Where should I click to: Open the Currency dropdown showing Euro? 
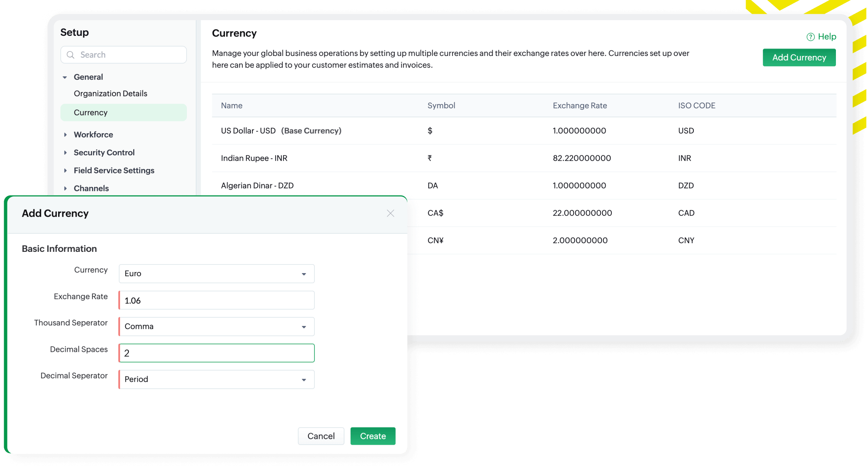[216, 274]
